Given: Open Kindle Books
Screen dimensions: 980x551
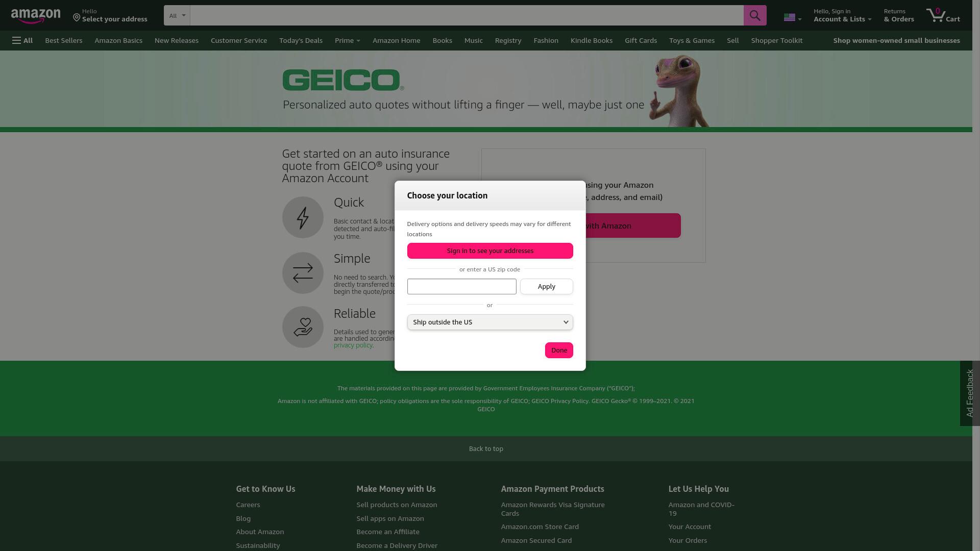Looking at the screenshot, I should click(591, 40).
